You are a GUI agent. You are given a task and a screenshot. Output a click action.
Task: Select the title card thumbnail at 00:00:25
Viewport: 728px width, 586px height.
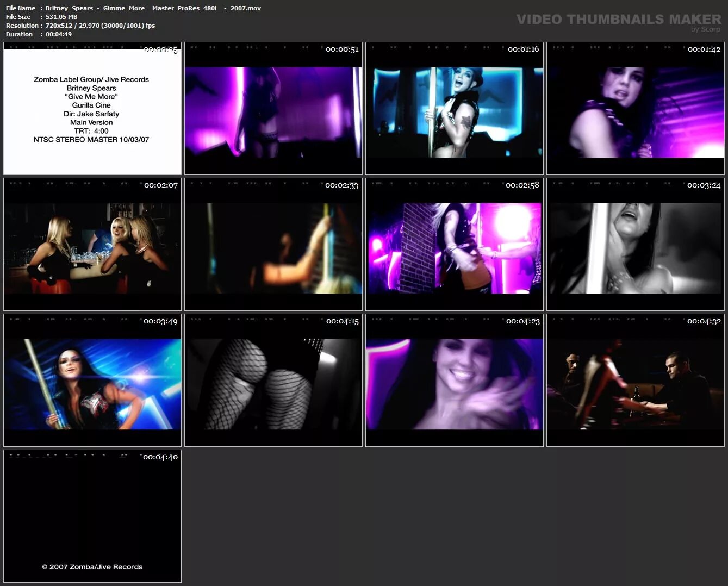click(x=92, y=108)
